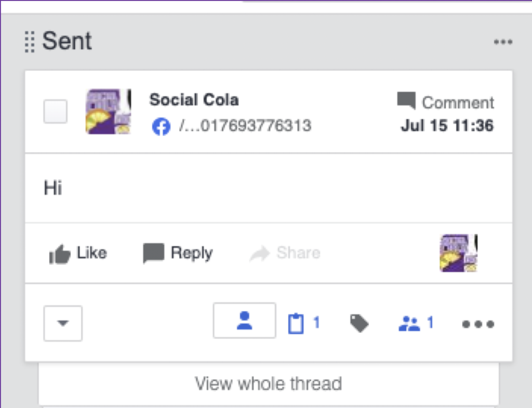The height and width of the screenshot is (408, 532).
Task: Open the team members icon with count 1
Action: [x=415, y=324]
